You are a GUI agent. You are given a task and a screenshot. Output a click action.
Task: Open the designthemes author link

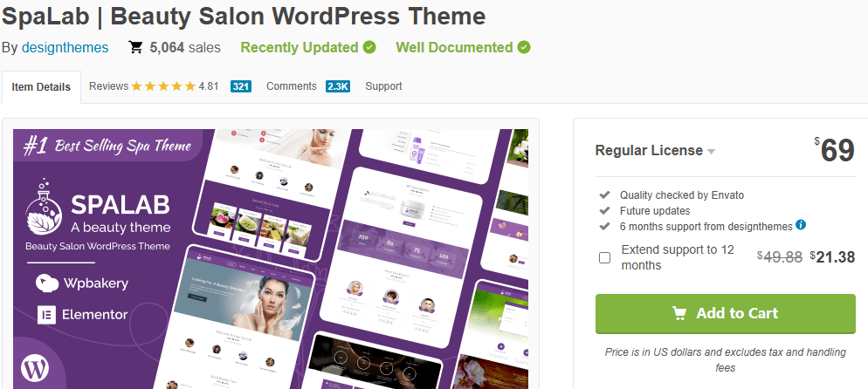coord(65,47)
